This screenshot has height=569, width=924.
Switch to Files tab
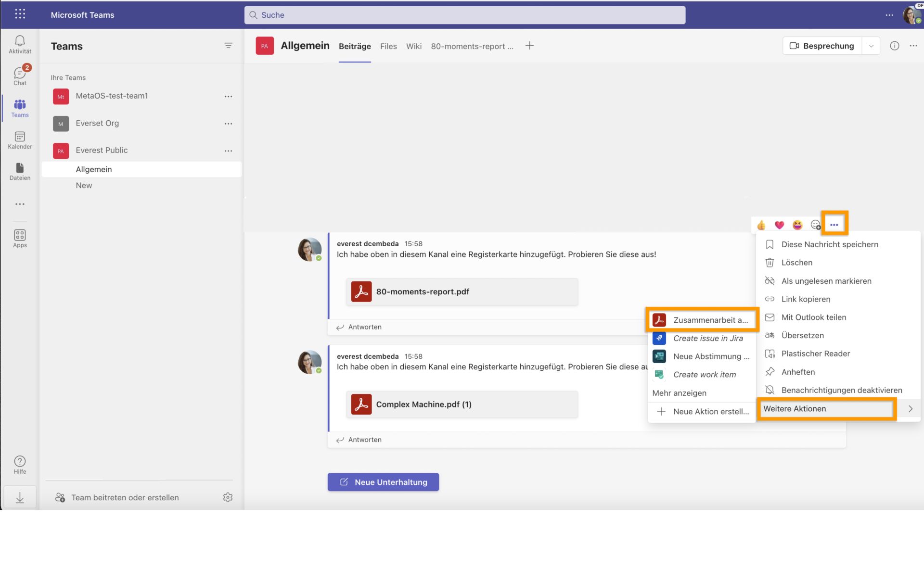point(388,46)
